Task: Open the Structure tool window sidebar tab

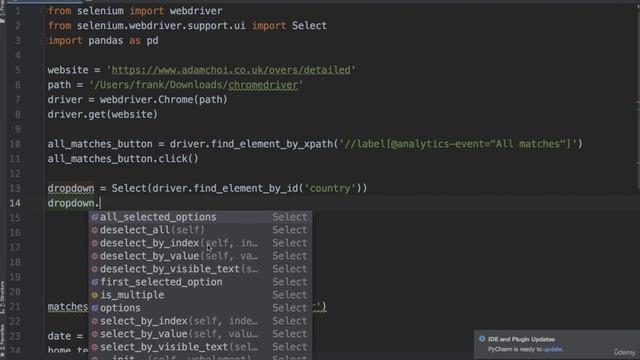Action: [2, 297]
